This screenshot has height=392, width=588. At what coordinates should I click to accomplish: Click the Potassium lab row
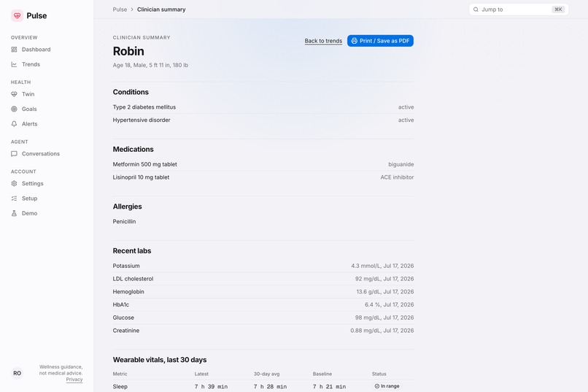[x=263, y=266]
